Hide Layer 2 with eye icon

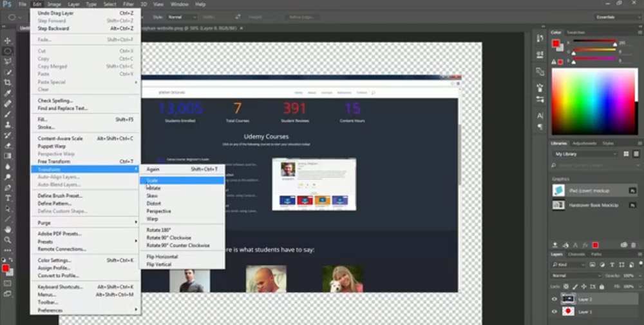554,299
